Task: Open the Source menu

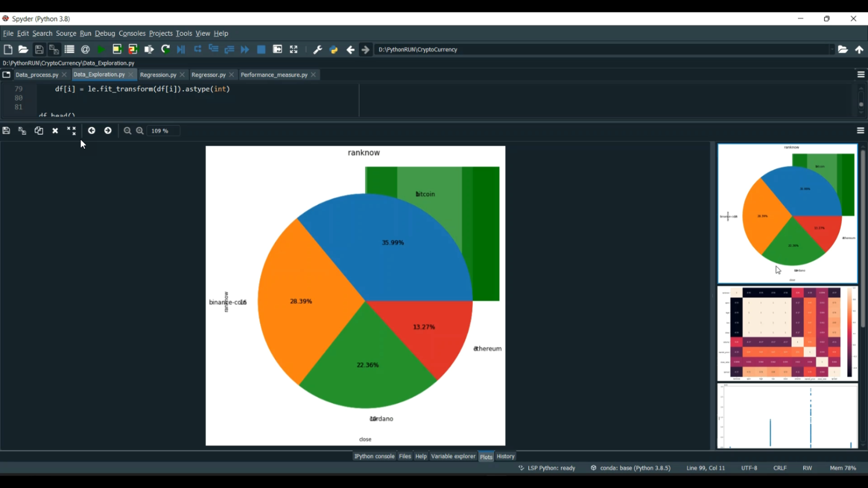Action: point(66,34)
